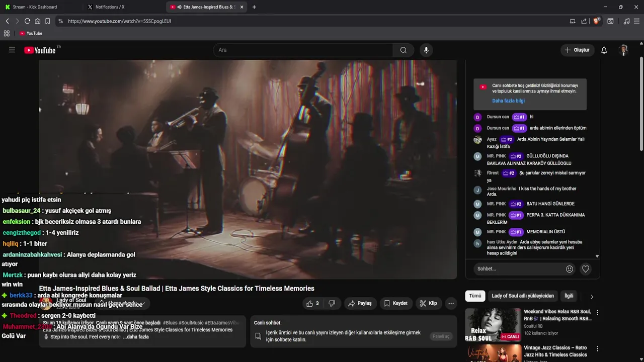This screenshot has width=644, height=362.
Task: Click hacı Utku Aydın chat author
Action: pyautogui.click(x=502, y=242)
